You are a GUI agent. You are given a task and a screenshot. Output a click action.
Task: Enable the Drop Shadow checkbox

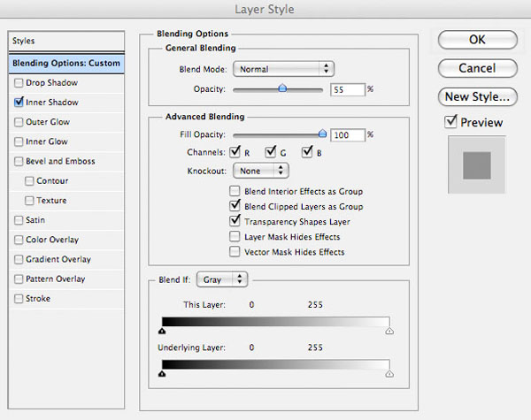click(x=19, y=83)
